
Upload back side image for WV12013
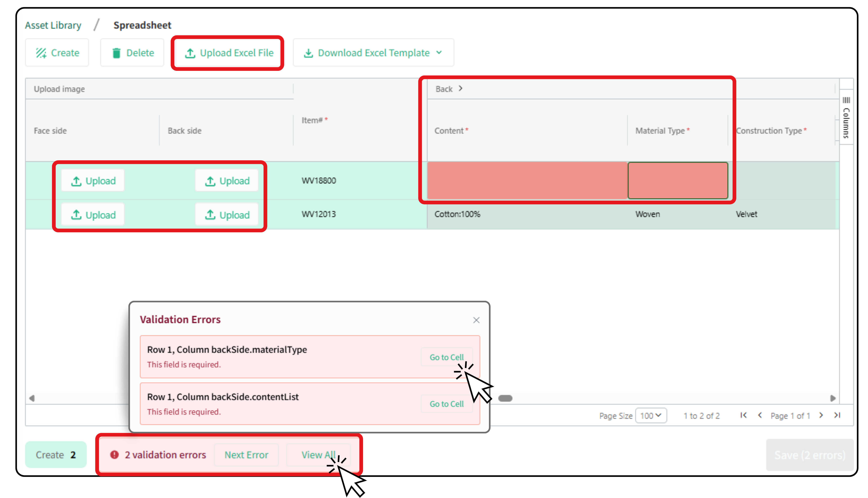tap(227, 215)
